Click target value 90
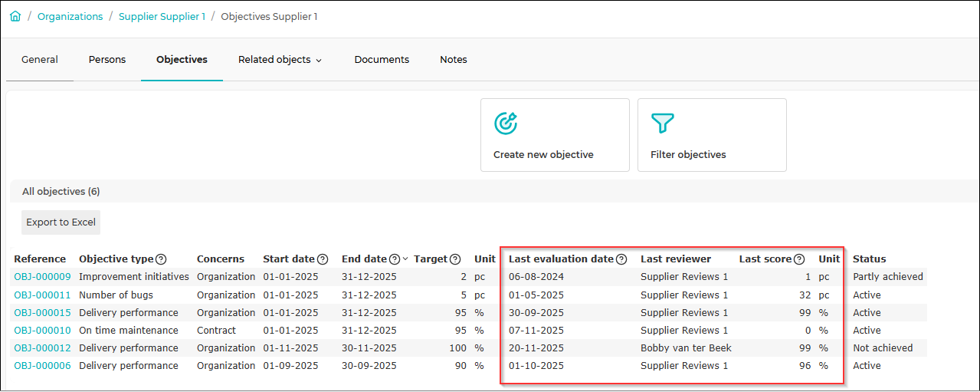980x392 pixels. 461,366
